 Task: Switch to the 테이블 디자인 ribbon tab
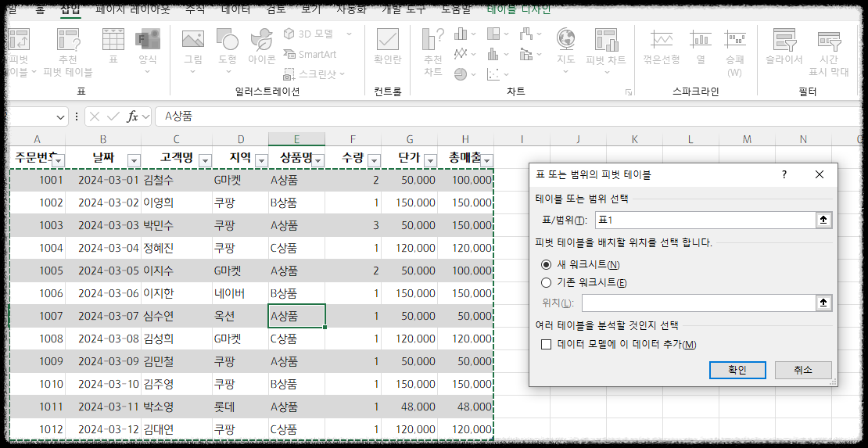[x=518, y=9]
